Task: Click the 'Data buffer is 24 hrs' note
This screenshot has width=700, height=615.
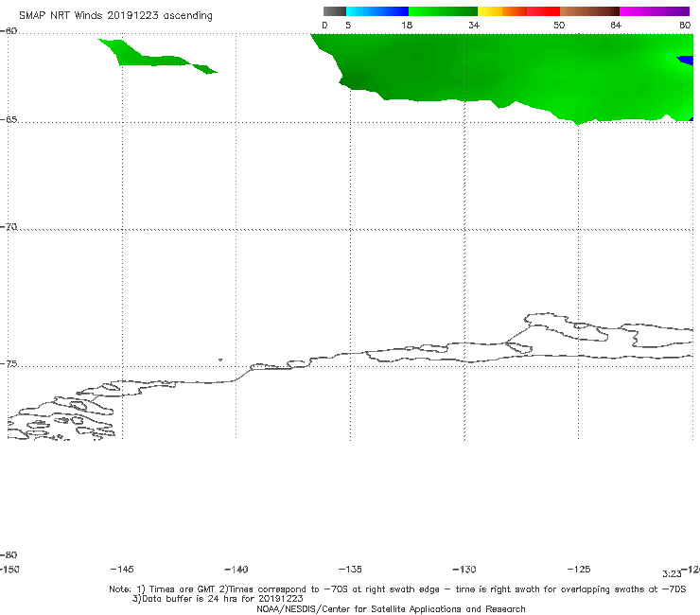Action: tap(218, 599)
